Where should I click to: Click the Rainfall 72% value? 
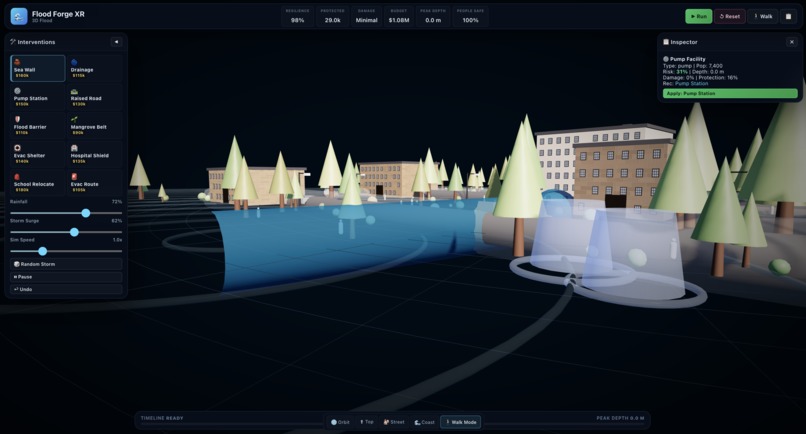pos(117,202)
